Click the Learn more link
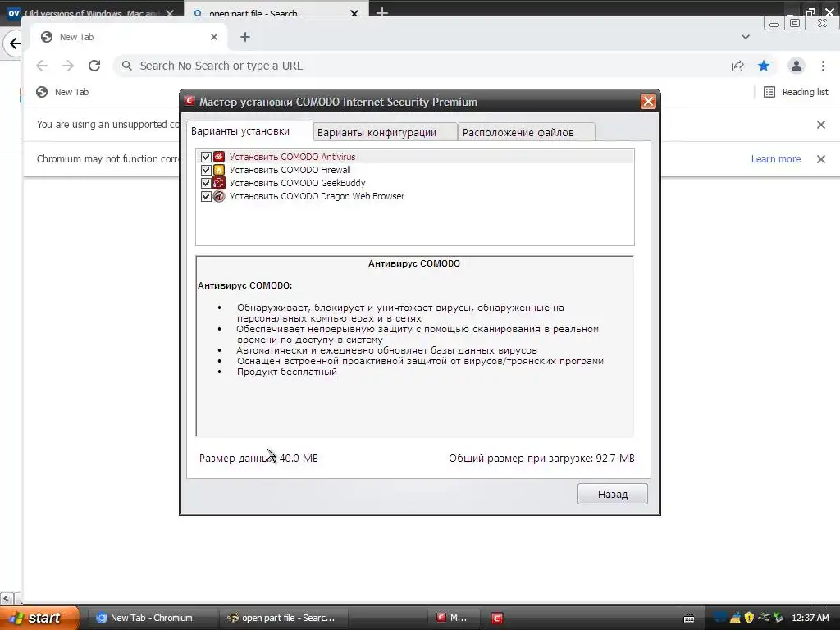The width and height of the screenshot is (840, 630). tap(775, 159)
